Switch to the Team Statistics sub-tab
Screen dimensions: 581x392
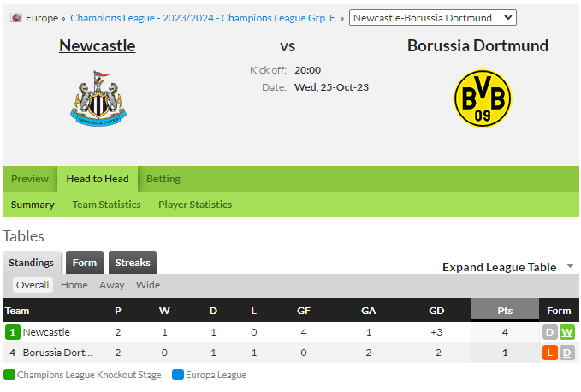(106, 205)
